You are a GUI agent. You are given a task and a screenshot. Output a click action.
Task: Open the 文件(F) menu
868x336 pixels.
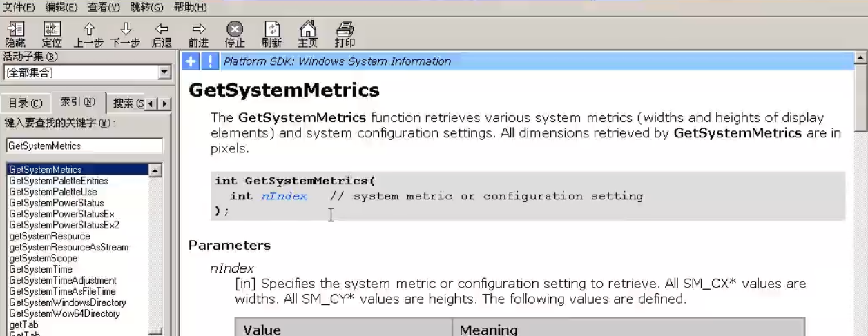coord(19,7)
